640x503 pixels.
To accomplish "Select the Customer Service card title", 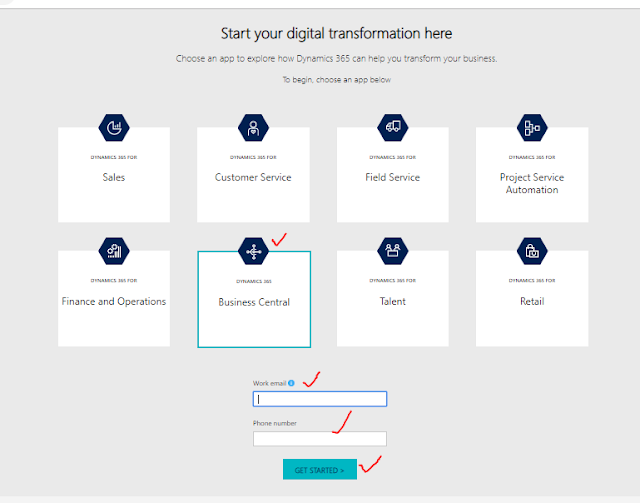I will pyautogui.click(x=253, y=177).
